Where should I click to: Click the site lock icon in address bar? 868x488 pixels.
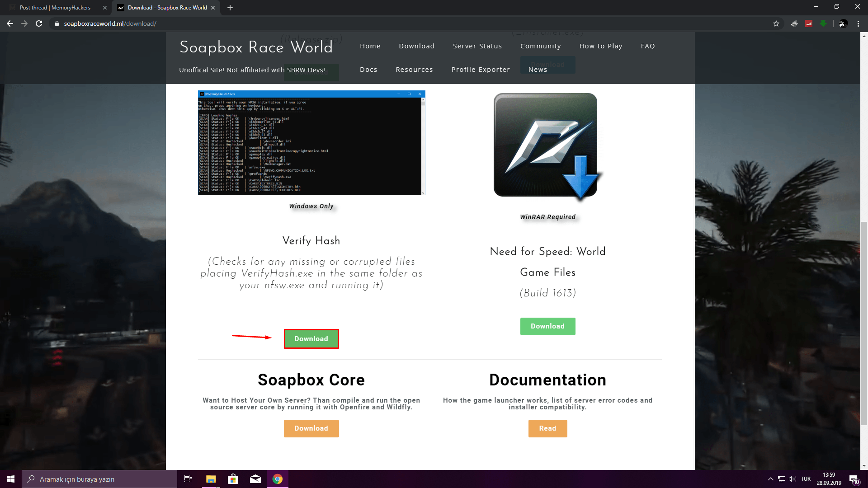[57, 23]
